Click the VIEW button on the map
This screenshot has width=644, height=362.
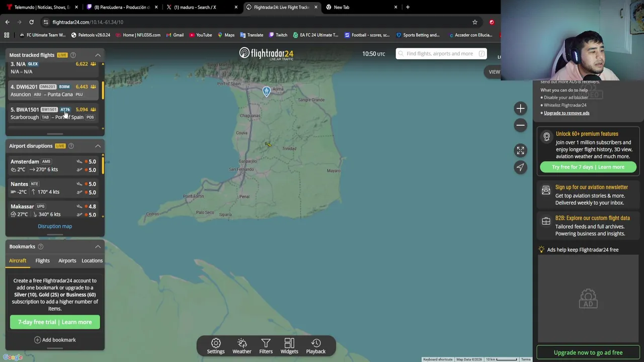[x=494, y=72]
